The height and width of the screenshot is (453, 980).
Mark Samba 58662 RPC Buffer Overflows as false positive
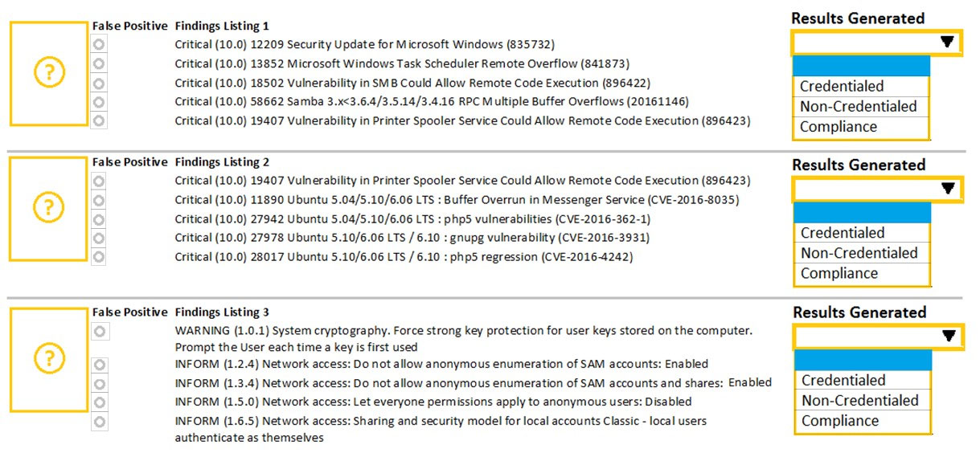point(99,101)
